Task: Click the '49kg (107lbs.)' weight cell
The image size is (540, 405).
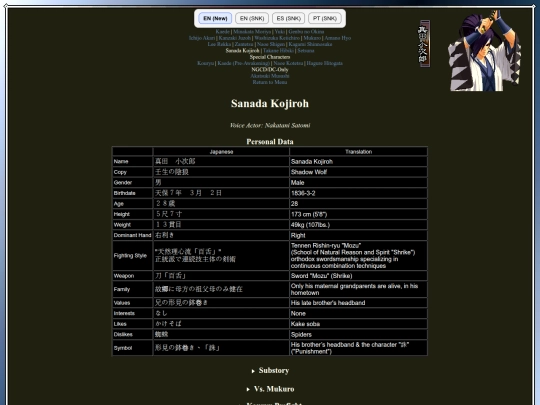Action: coord(358,225)
